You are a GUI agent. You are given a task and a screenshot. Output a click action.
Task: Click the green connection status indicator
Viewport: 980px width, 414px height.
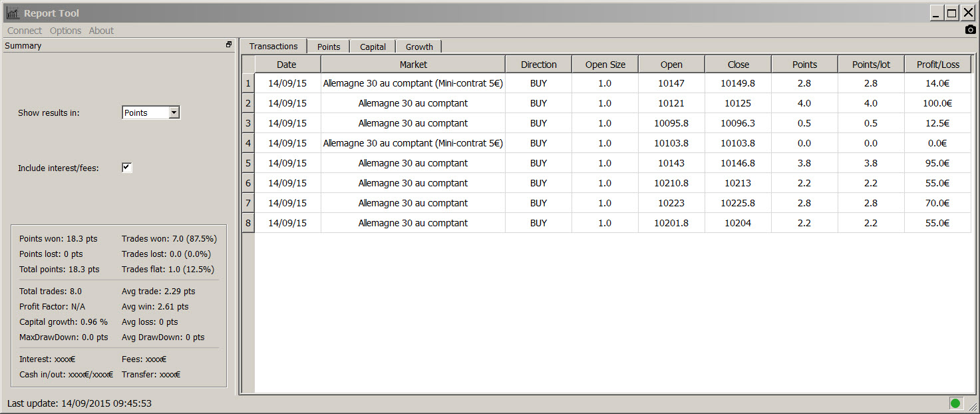(955, 403)
